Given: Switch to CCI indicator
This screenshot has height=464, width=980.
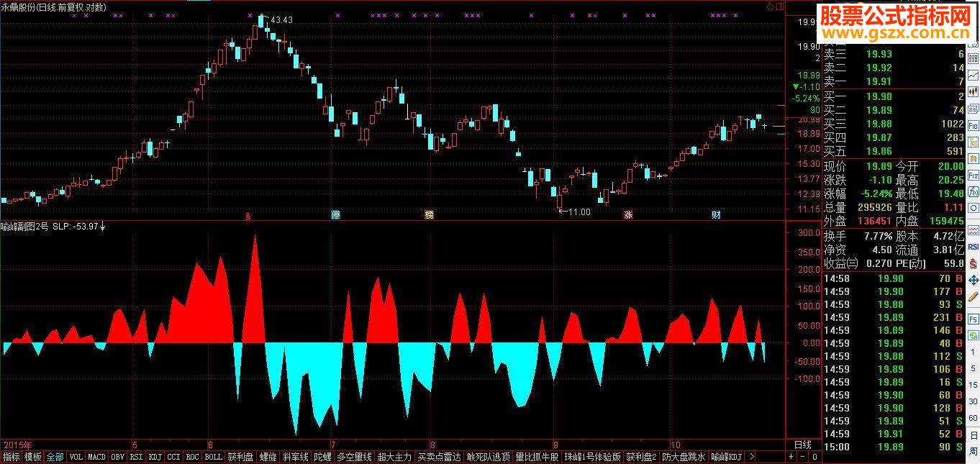Looking at the screenshot, I should pyautogui.click(x=173, y=457).
